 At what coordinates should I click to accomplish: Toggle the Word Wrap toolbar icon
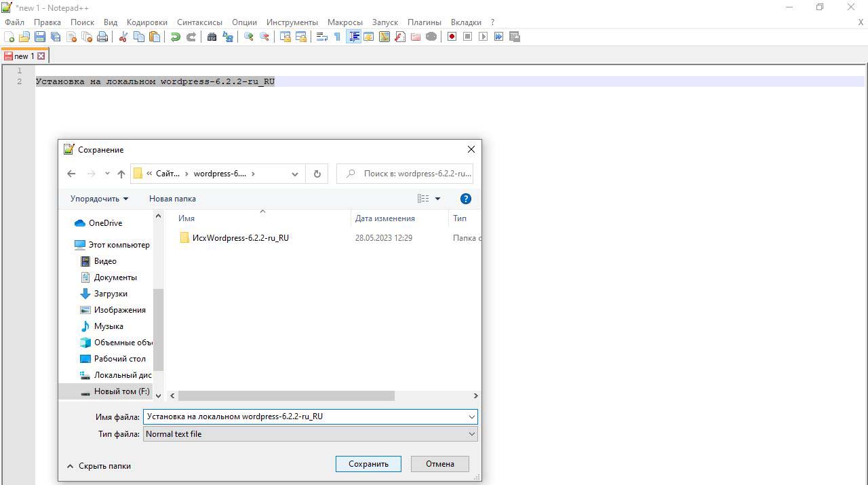pos(322,37)
